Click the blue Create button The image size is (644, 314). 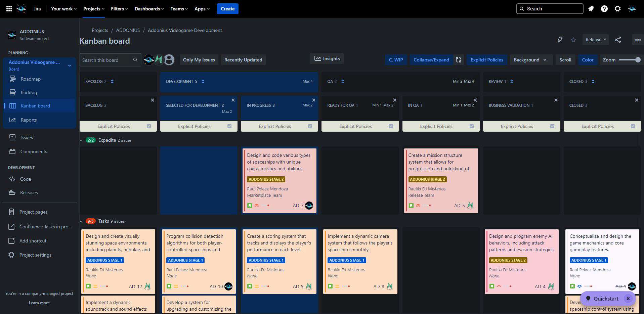(x=227, y=9)
